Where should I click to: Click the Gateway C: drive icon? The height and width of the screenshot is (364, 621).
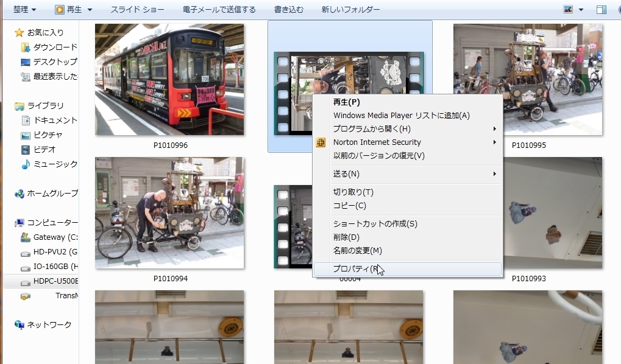(26, 237)
